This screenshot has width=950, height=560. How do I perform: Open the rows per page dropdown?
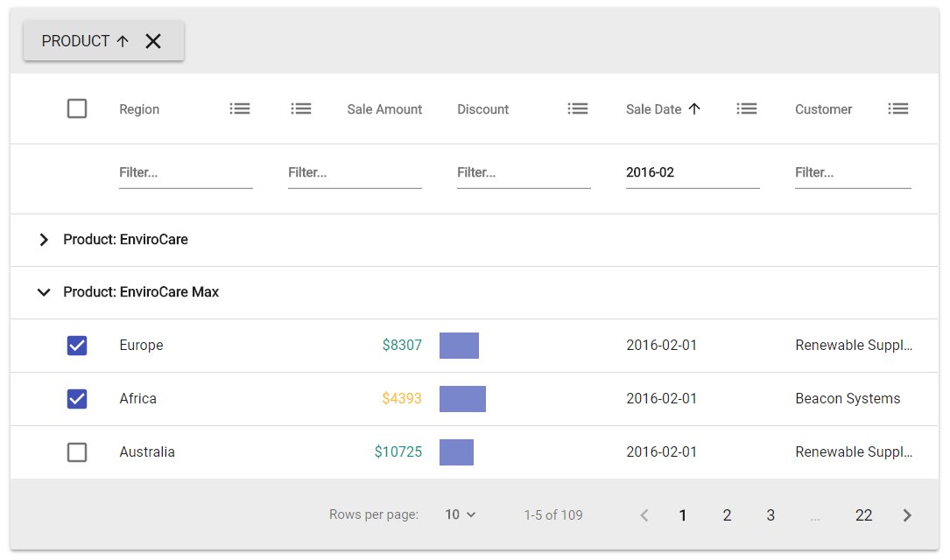tap(461, 514)
